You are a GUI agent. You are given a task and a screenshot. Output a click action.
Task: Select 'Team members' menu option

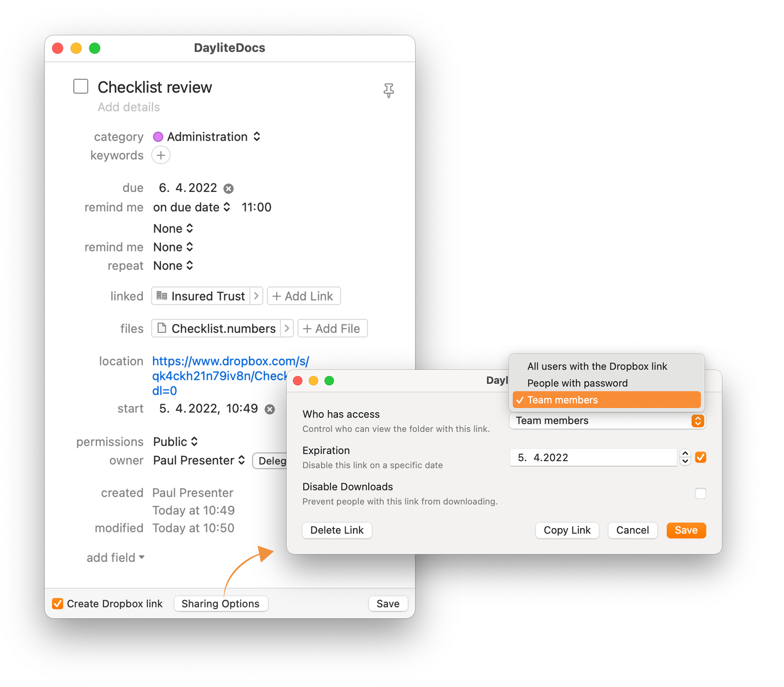point(607,400)
